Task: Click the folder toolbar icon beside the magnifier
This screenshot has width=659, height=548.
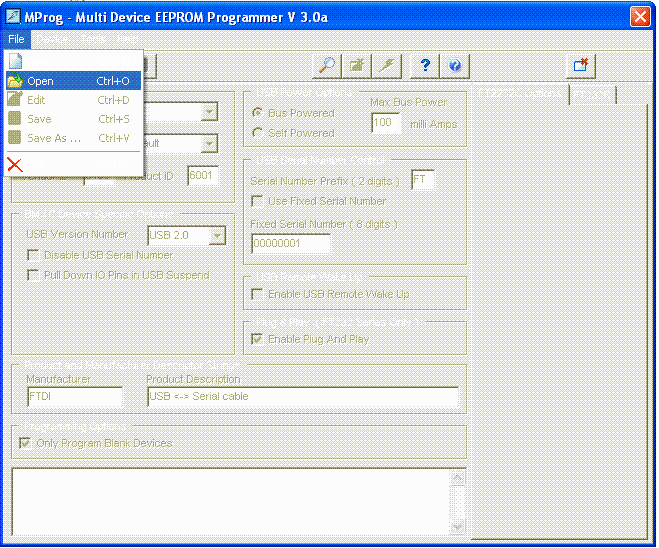Action: [x=357, y=65]
